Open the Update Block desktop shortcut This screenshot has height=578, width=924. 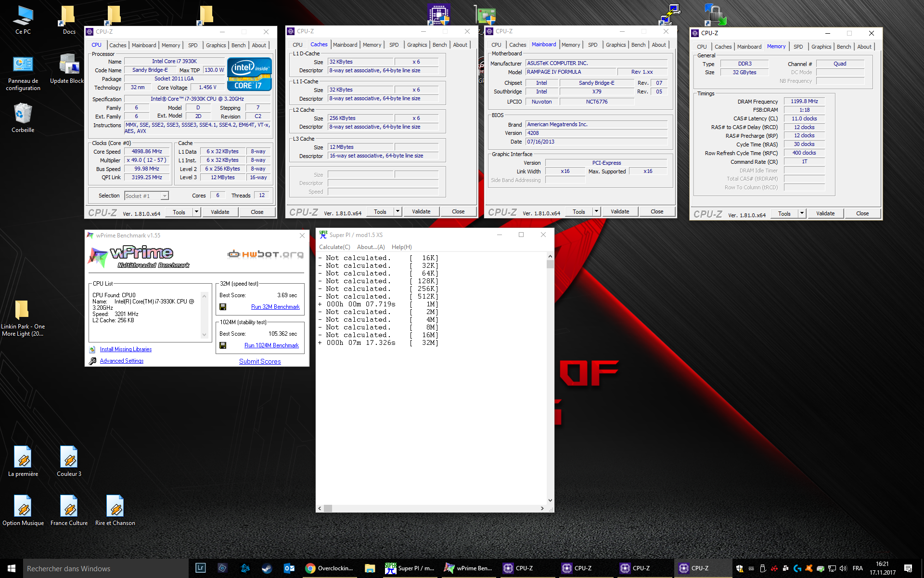(x=67, y=69)
